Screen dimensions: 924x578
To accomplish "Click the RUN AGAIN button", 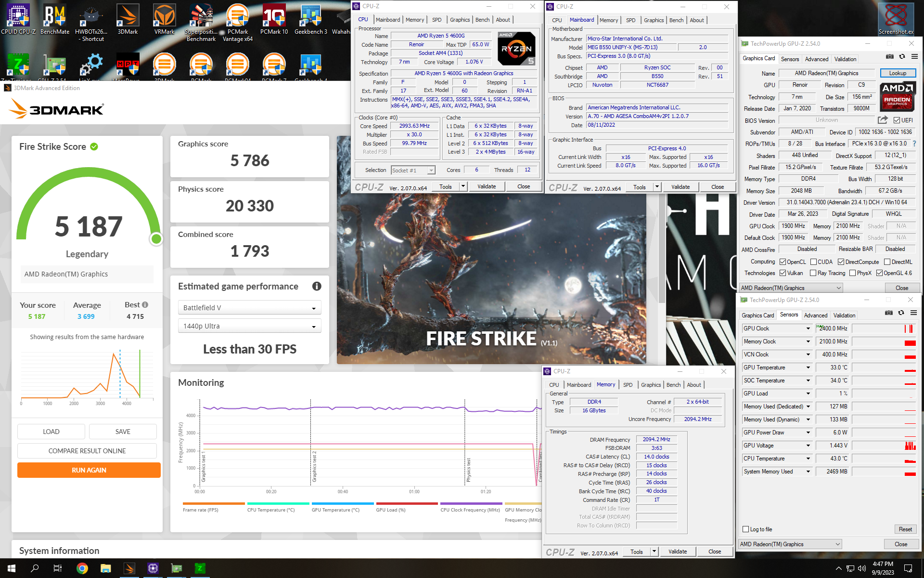I will point(89,470).
